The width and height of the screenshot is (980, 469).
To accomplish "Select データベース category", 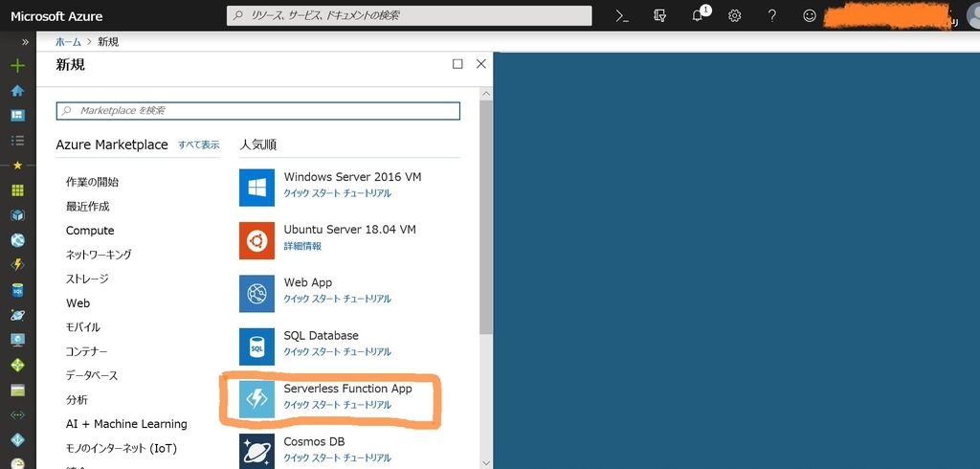I will coord(92,375).
